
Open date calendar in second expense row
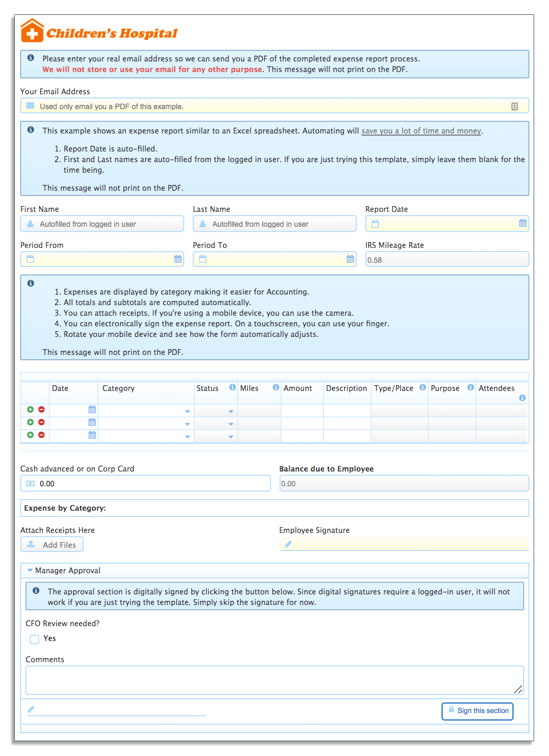92,422
